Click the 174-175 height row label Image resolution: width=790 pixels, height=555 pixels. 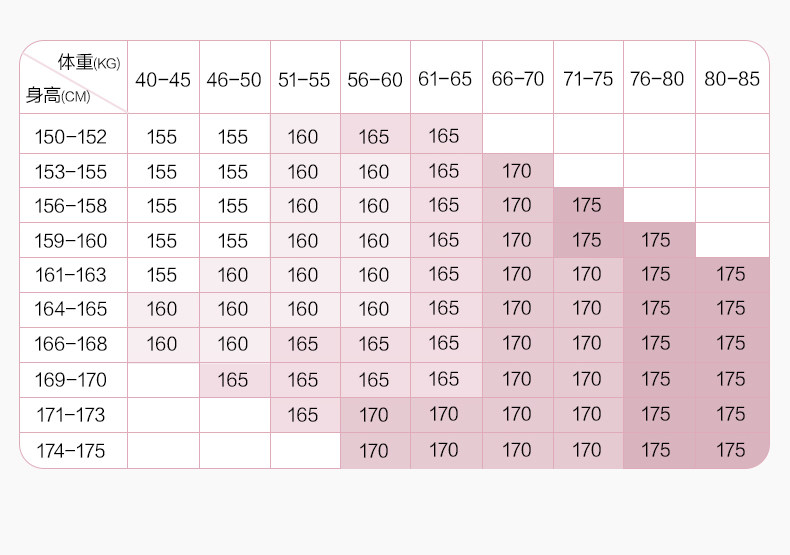click(71, 450)
